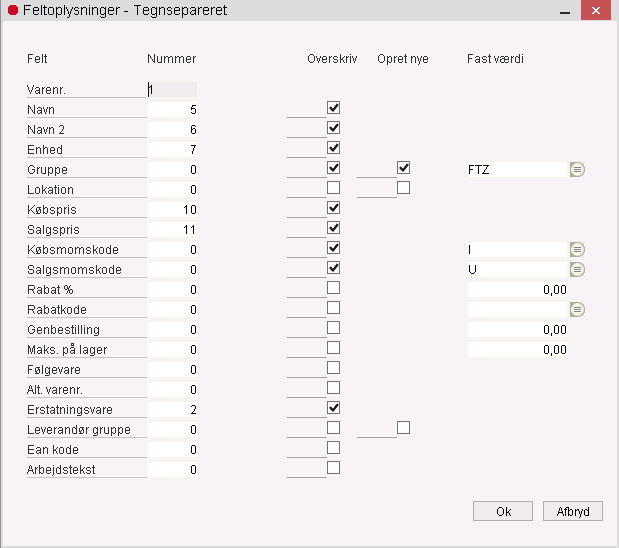Viewport: 619px width, 548px height.
Task: Enable Opret nye for Leverandør gruppe
Action: (403, 428)
